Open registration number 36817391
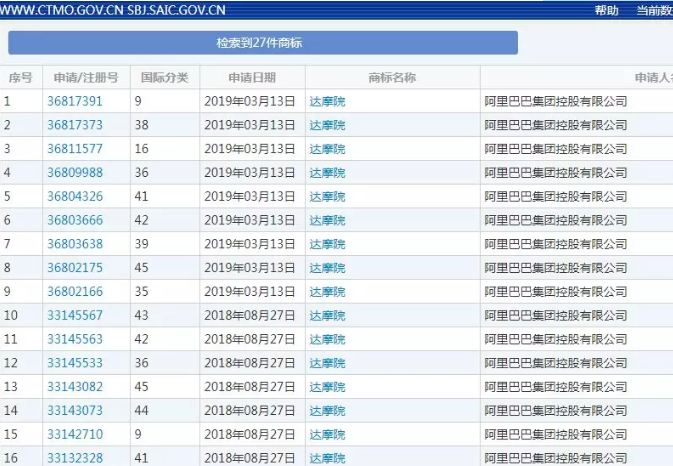The width and height of the screenshot is (673, 466). pos(75,101)
